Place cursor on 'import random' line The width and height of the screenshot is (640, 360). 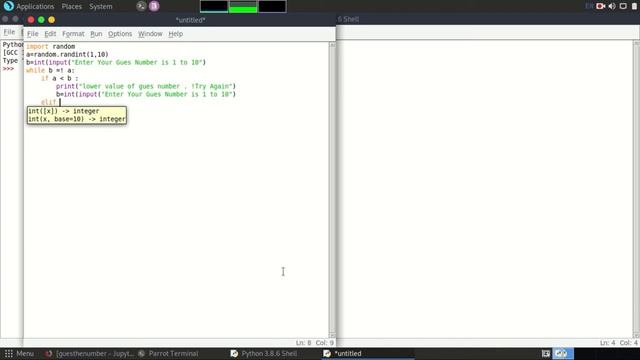51,47
